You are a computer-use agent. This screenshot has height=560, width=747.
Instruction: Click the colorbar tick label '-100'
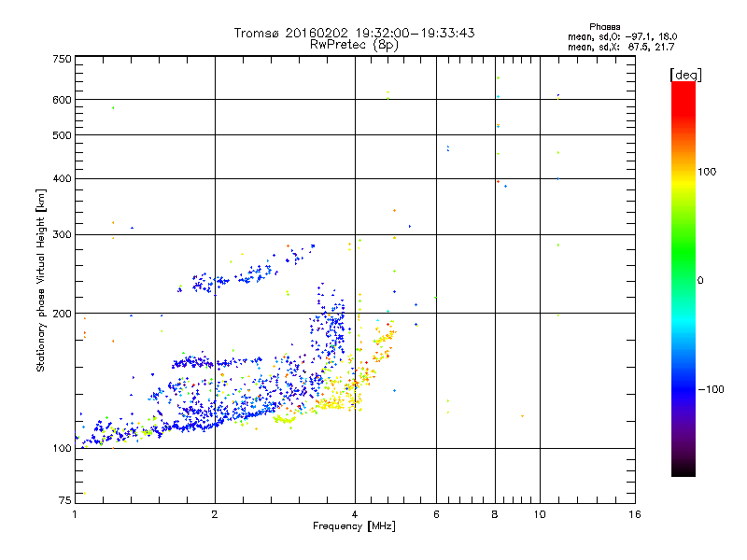tap(712, 389)
